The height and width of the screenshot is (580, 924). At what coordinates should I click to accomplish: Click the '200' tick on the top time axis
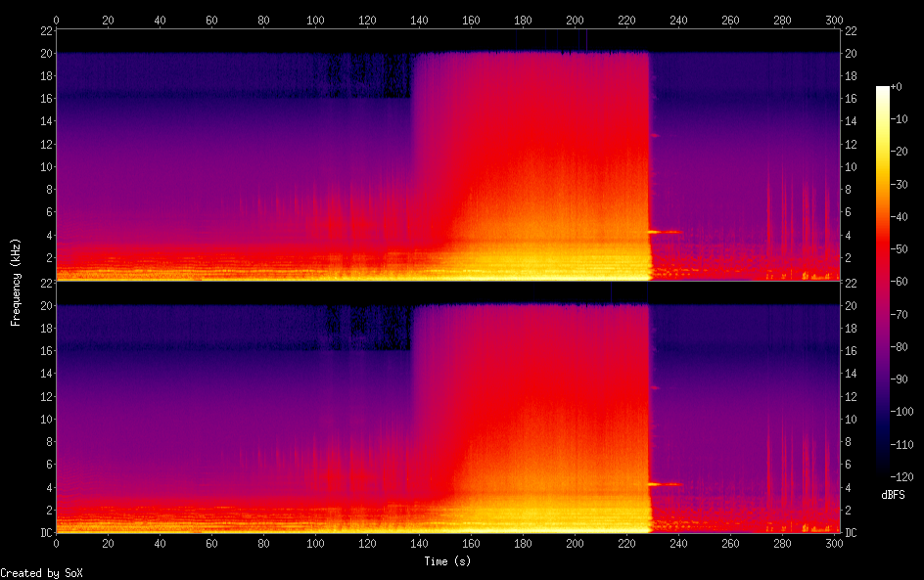575,19
